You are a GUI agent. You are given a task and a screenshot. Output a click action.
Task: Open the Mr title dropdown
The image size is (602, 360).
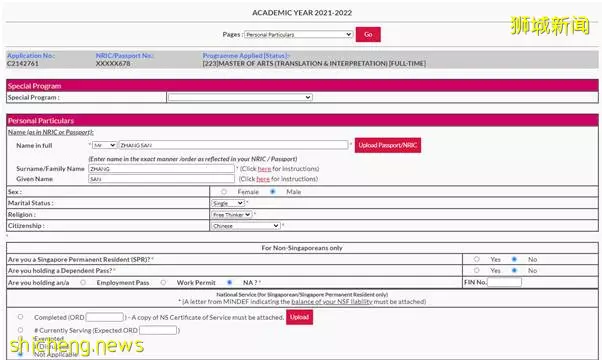tap(104, 145)
